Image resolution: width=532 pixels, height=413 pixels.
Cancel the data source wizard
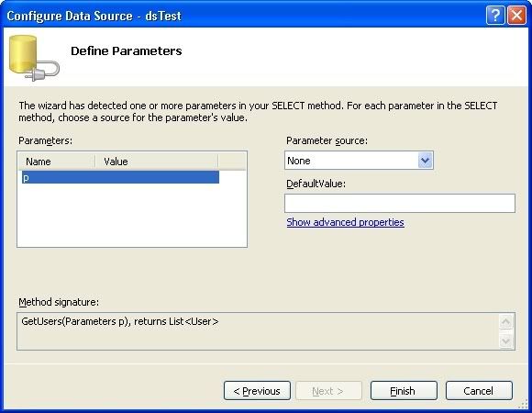(x=479, y=391)
